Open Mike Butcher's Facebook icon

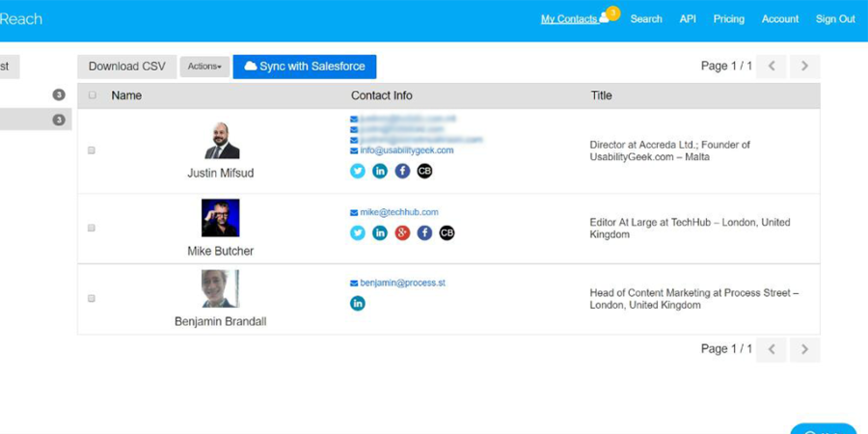[x=424, y=233]
